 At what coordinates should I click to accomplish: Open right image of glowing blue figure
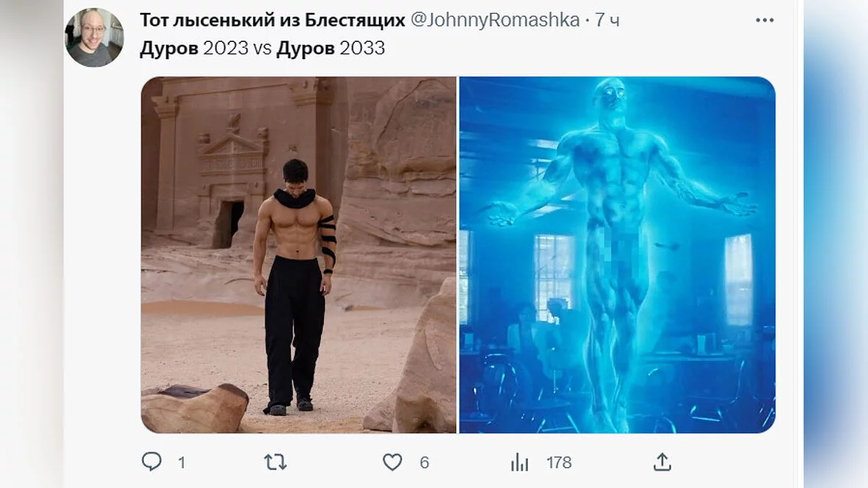[617, 254]
